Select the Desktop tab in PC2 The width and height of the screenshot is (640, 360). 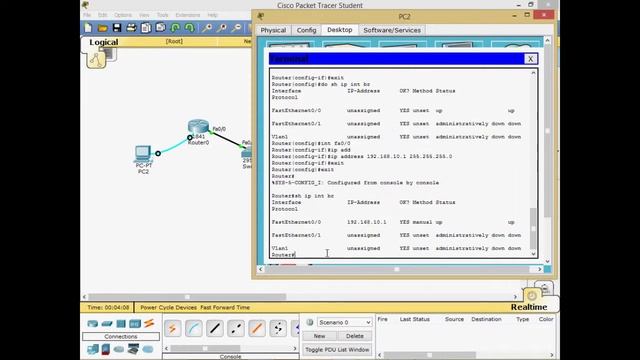click(340, 30)
